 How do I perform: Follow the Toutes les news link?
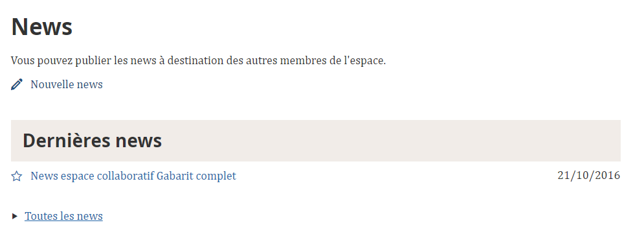pyautogui.click(x=63, y=216)
